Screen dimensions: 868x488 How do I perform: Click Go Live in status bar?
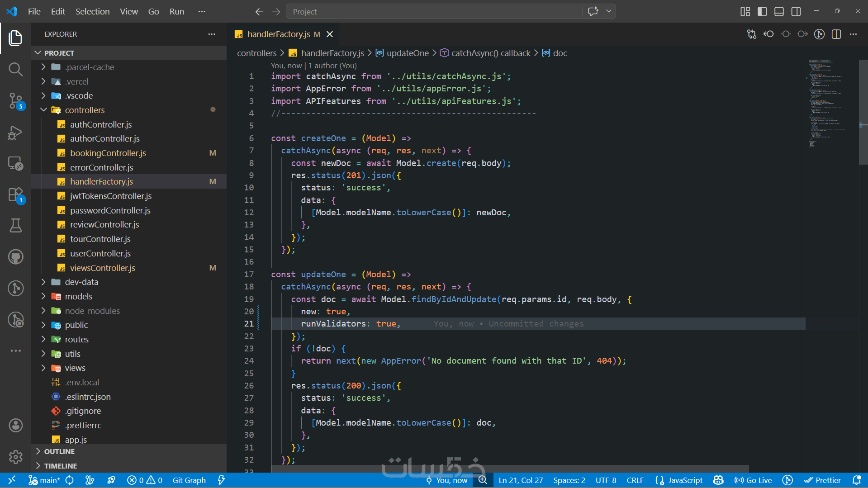pos(753,480)
